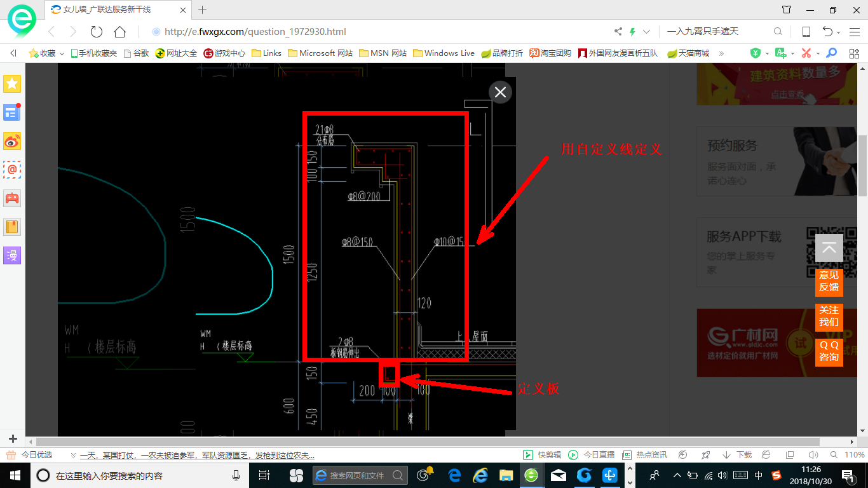Go to browser home page icon
Screen dimensions: 868x488
[x=119, y=31]
